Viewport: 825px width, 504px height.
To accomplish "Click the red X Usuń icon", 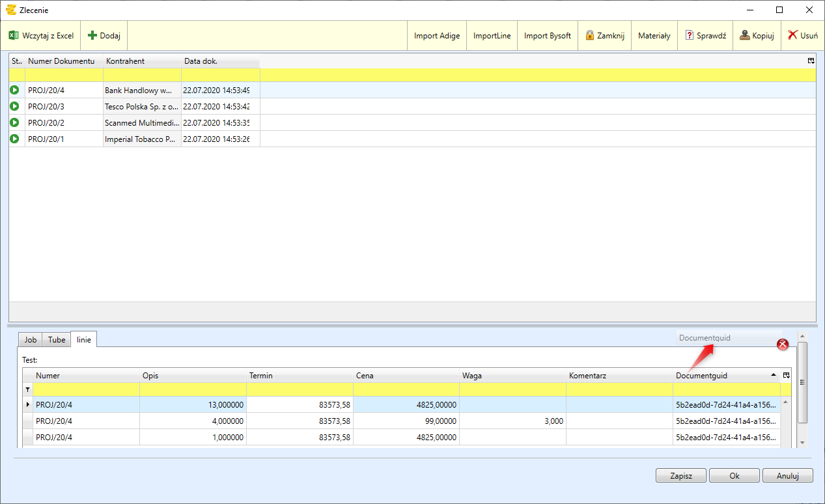I will click(792, 35).
